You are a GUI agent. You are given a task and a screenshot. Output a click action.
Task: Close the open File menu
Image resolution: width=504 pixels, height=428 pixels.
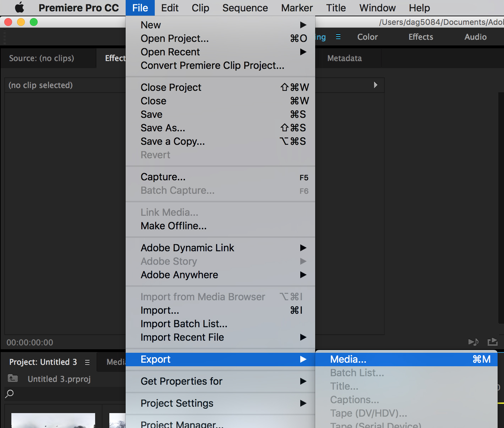pyautogui.click(x=140, y=8)
